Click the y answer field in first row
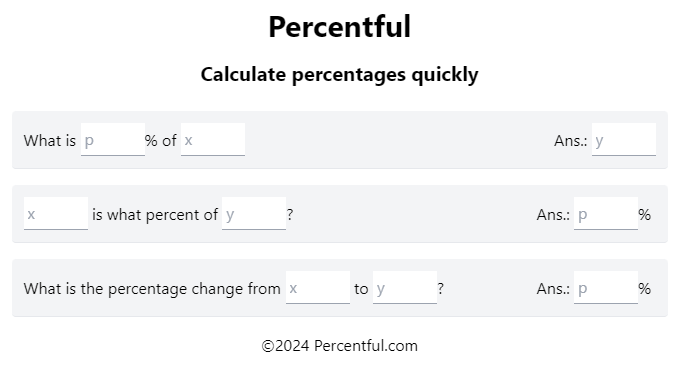The image size is (683, 383). [624, 139]
